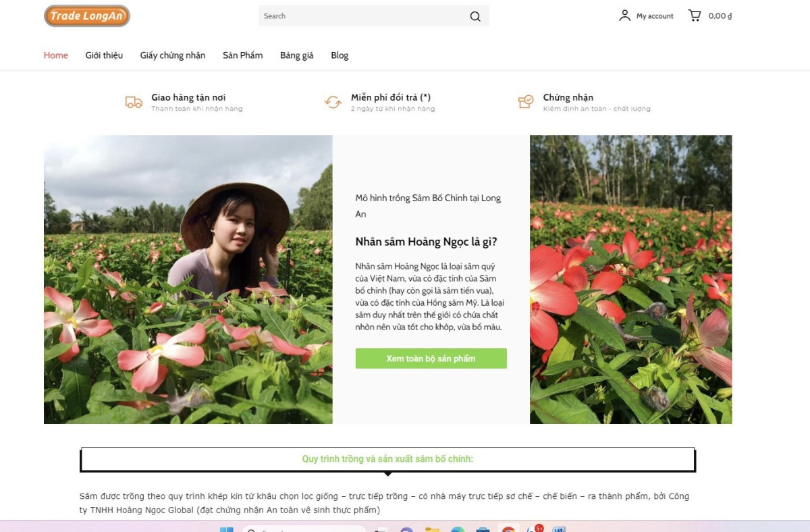
Task: Click the certification badge icon
Action: pos(526,102)
